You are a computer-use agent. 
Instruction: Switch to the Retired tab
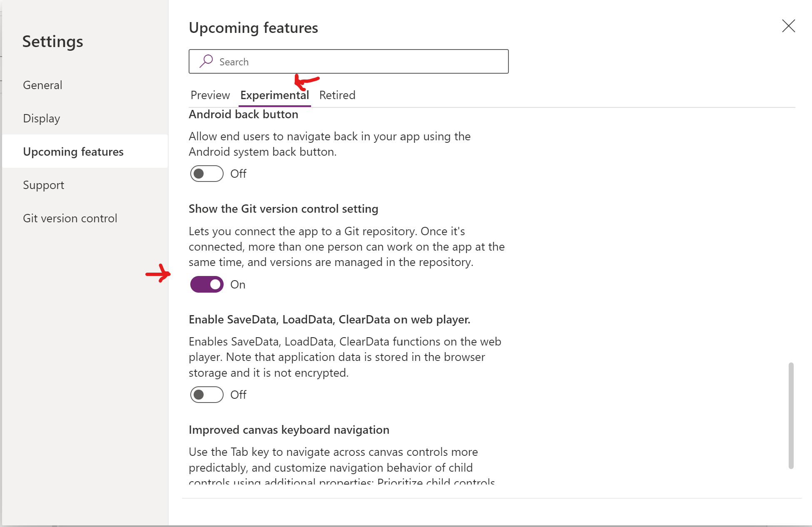point(337,95)
